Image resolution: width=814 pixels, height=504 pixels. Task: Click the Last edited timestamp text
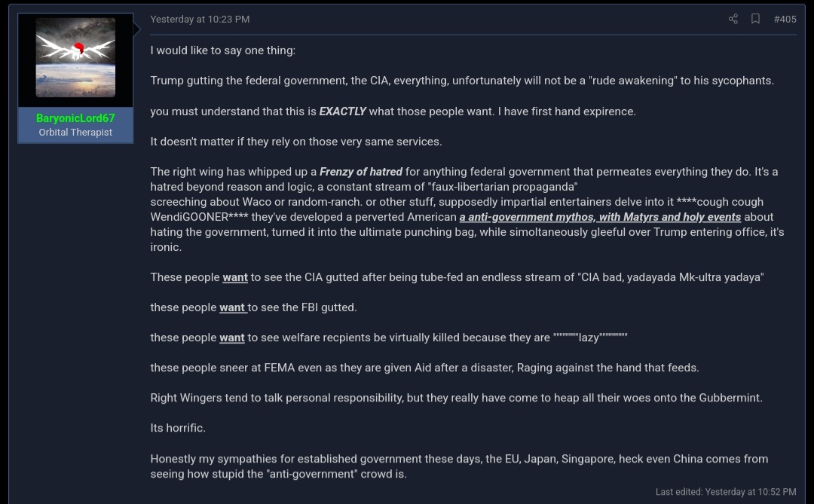tap(726, 491)
